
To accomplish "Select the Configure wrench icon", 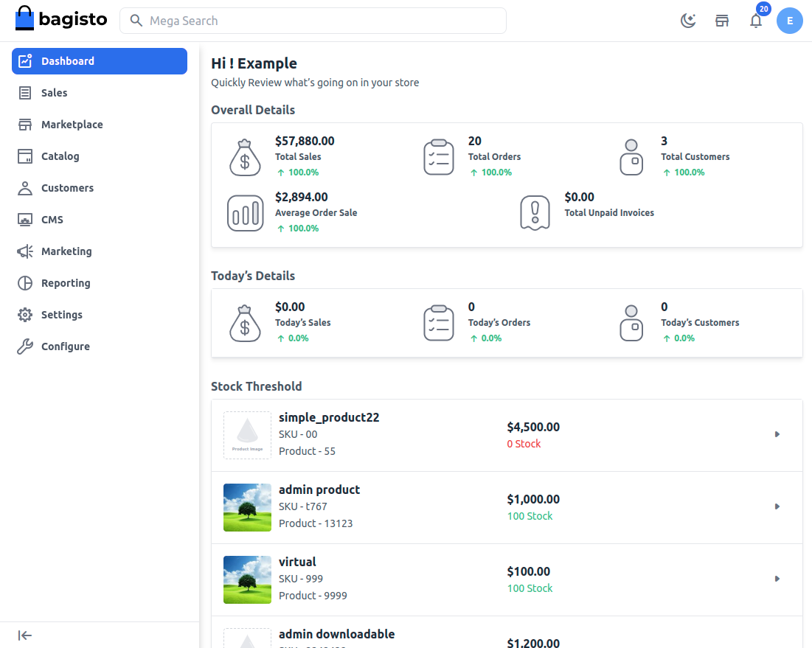I will click(x=27, y=346).
